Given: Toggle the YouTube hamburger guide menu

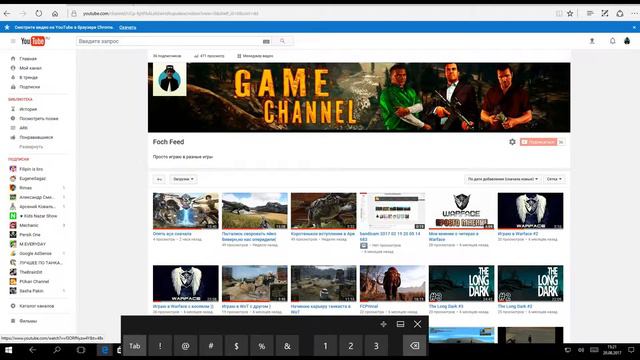Looking at the screenshot, I should 13,41.
